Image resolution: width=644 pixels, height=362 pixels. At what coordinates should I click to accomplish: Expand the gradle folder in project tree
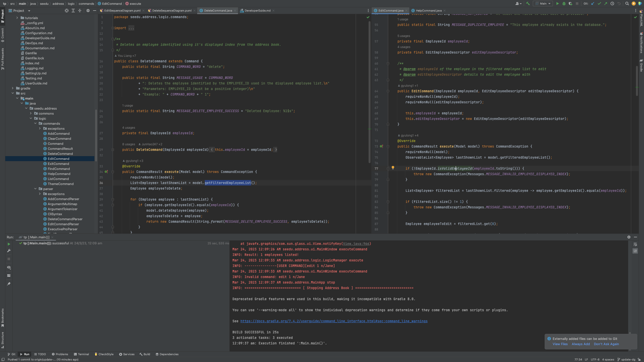pyautogui.click(x=13, y=88)
